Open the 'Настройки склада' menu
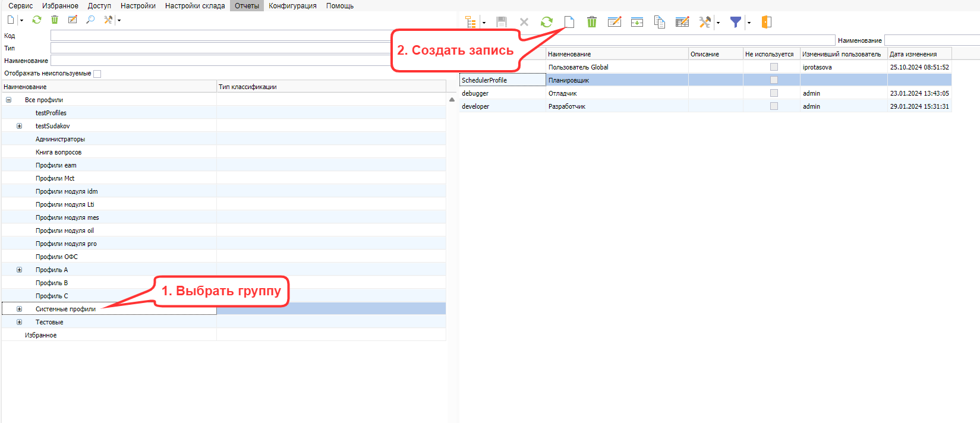Image resolution: width=980 pixels, height=423 pixels. coord(195,6)
